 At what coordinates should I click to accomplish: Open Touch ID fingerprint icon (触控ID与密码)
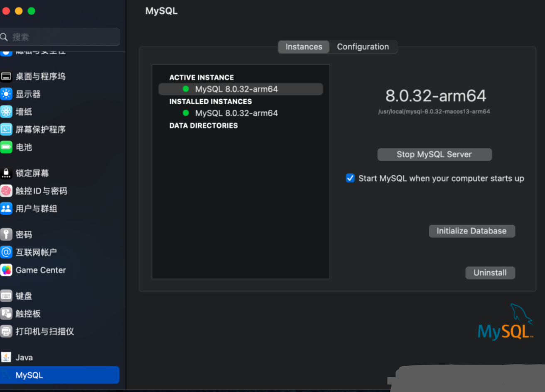pyautogui.click(x=6, y=191)
